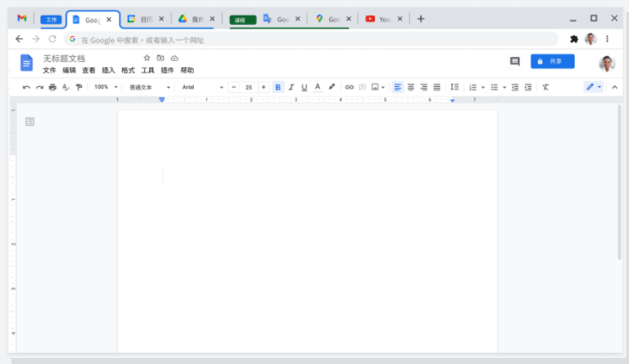Open the 格式 menu
This screenshot has width=629, height=364.
[128, 71]
